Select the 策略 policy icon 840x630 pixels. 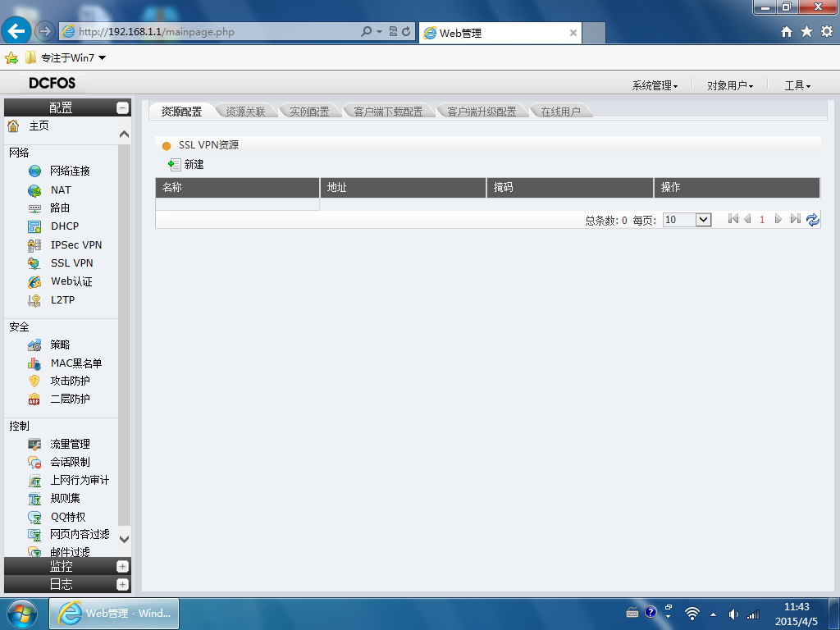(x=34, y=345)
